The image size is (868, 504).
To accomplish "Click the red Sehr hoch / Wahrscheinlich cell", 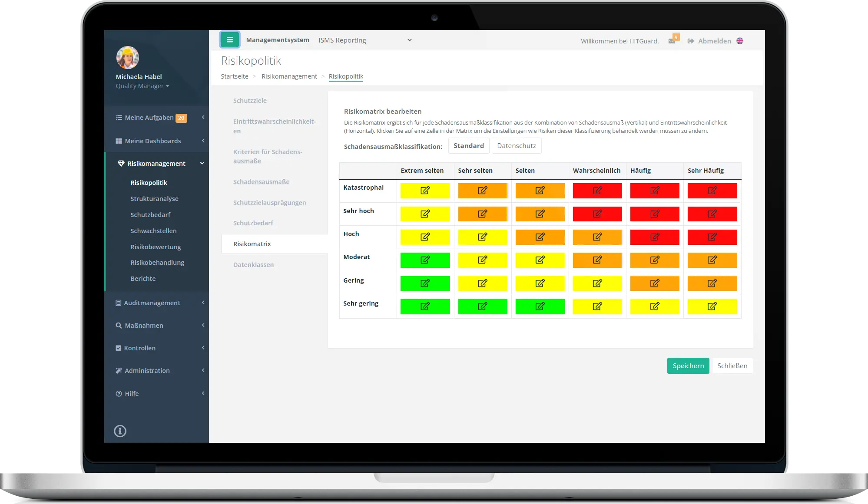I will (x=597, y=214).
